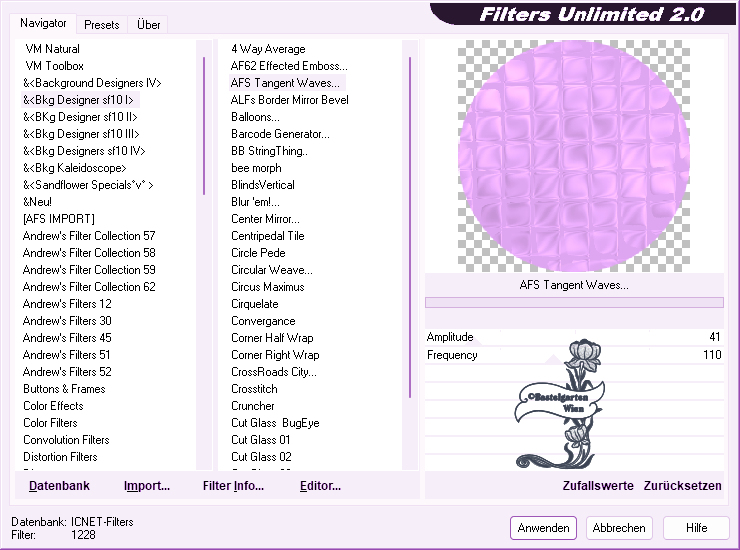
Task: Choose &<Background Designers IV> category
Action: pos(92,83)
